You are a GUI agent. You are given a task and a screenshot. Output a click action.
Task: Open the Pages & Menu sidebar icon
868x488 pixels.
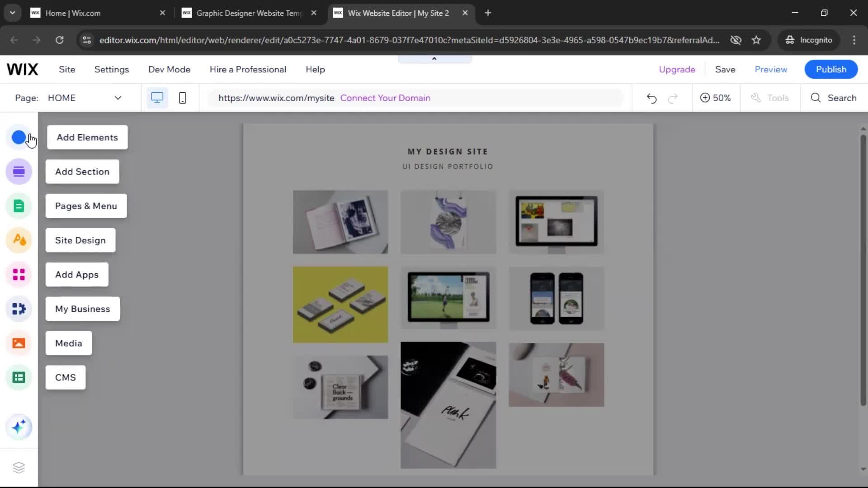point(19,206)
